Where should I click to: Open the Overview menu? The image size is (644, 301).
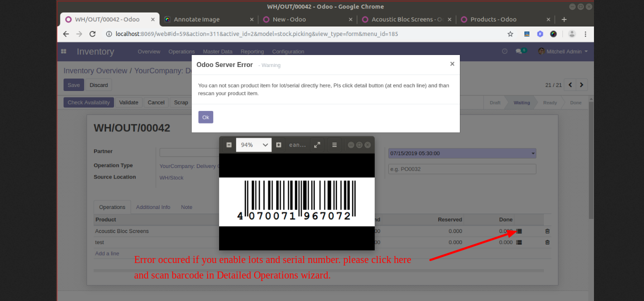[149, 51]
